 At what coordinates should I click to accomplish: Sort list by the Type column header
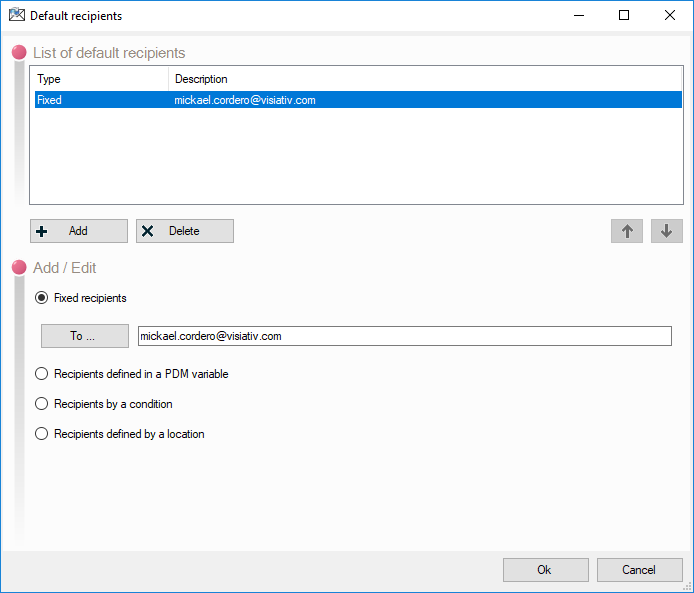[100, 79]
